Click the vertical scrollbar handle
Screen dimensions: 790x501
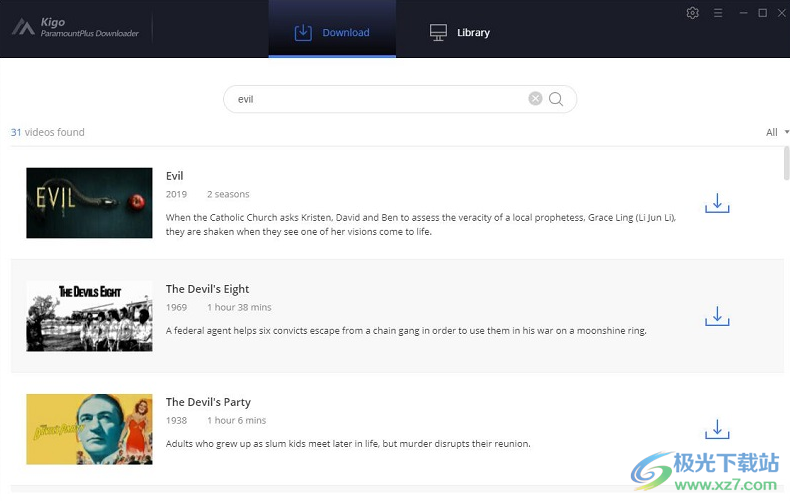click(x=786, y=163)
